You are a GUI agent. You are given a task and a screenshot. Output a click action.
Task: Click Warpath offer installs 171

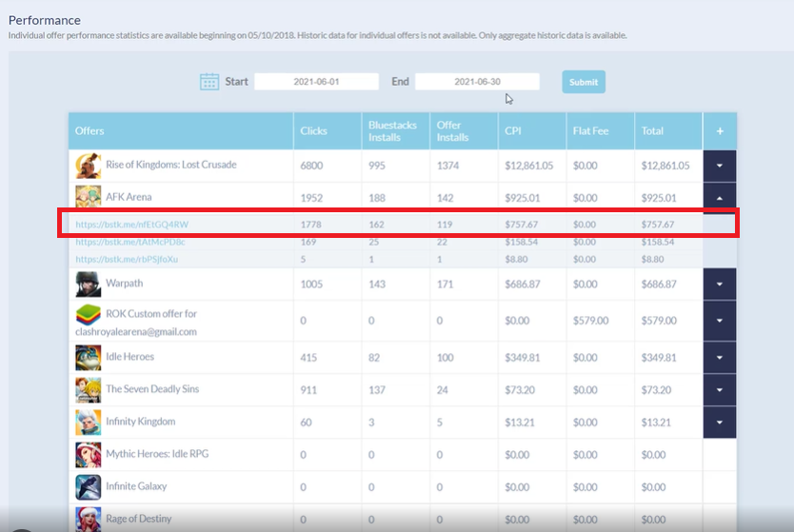(446, 284)
